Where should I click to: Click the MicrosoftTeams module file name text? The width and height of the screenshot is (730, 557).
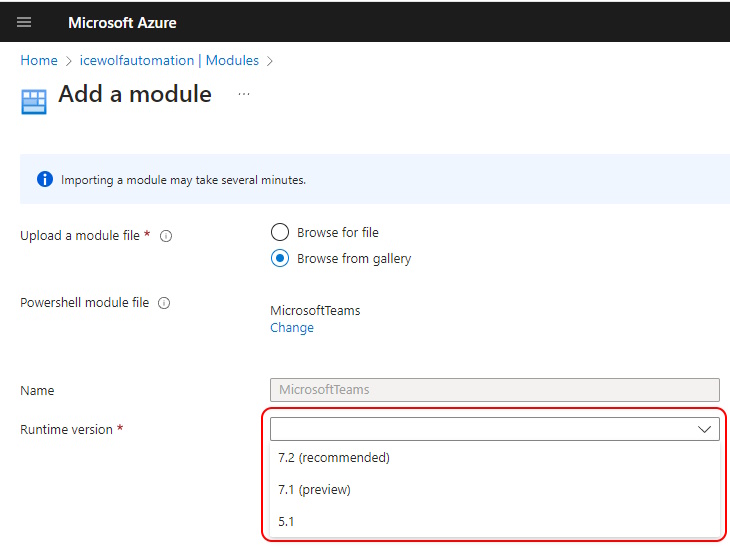point(315,311)
